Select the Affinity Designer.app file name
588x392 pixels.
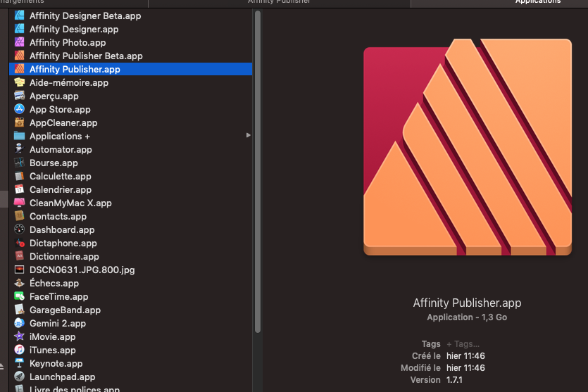coord(74,30)
